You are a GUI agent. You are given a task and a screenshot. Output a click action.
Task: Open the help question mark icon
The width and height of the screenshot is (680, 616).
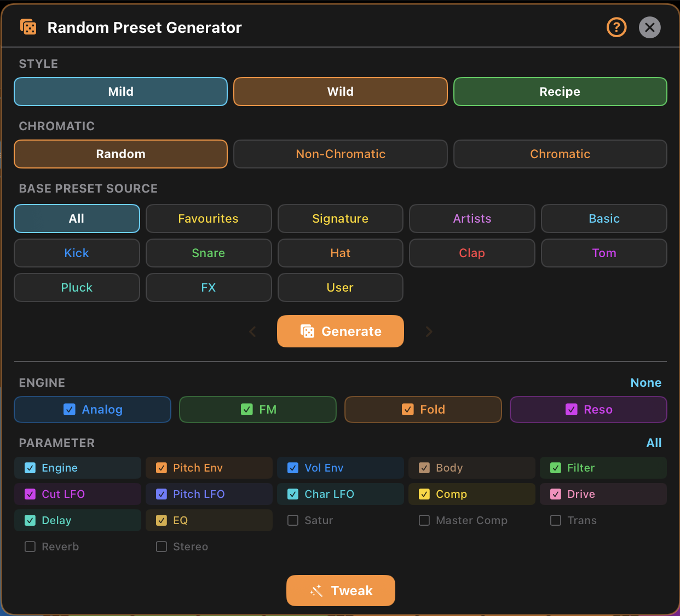(x=616, y=27)
